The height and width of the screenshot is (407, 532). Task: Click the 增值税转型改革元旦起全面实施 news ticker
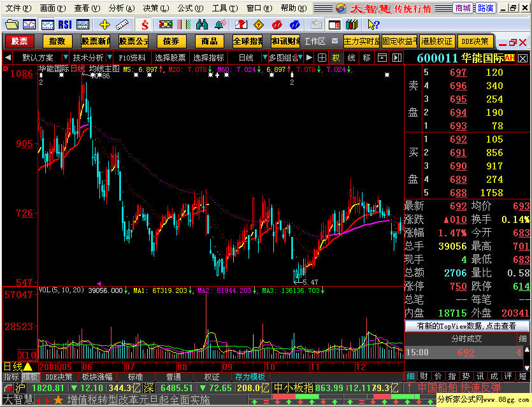(139, 400)
